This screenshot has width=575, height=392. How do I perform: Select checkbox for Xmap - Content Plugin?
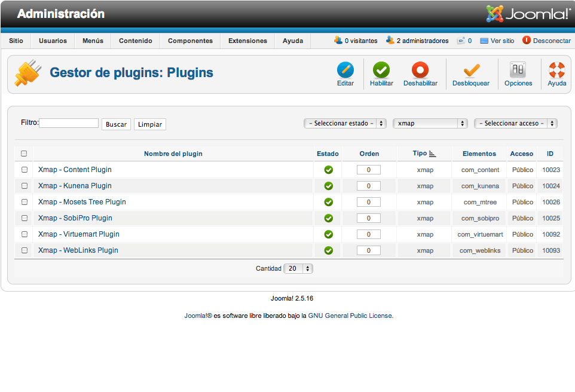[x=24, y=170]
